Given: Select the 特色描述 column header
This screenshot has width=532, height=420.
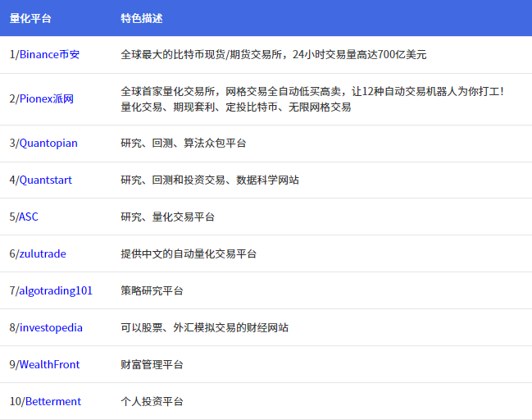Looking at the screenshot, I should (142, 18).
